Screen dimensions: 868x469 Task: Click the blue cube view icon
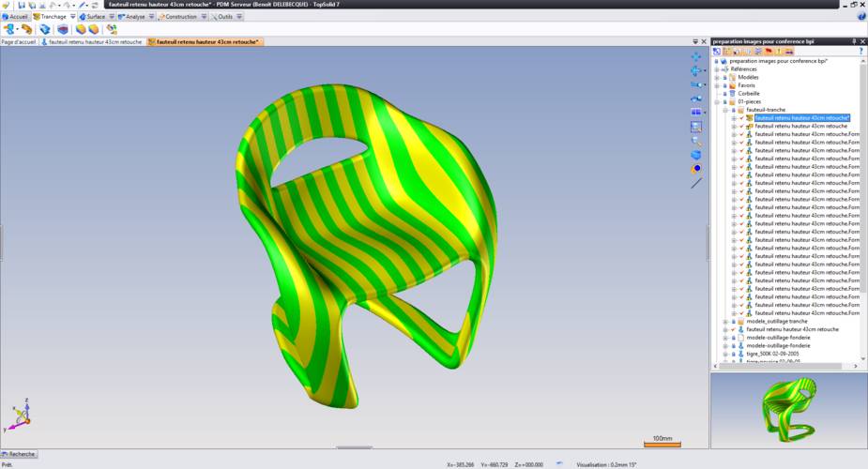click(696, 155)
